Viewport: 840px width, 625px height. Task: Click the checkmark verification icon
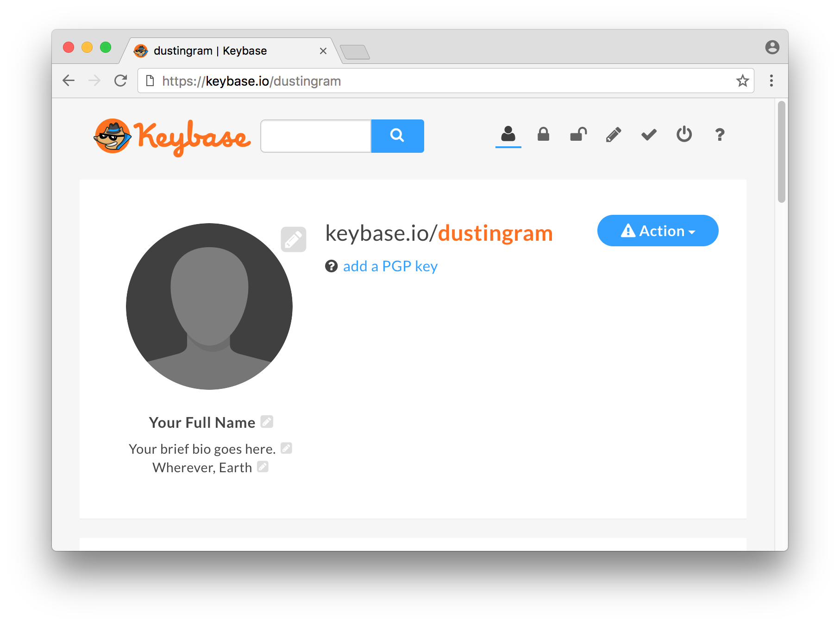648,135
